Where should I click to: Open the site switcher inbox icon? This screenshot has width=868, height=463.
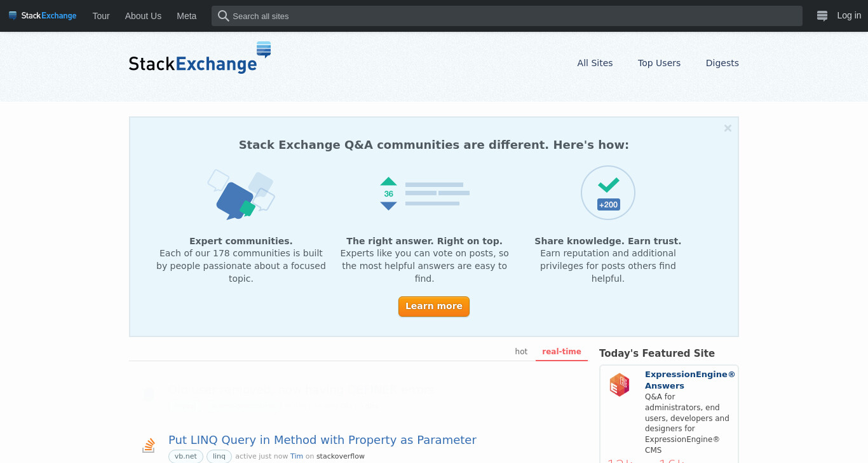[x=822, y=16]
